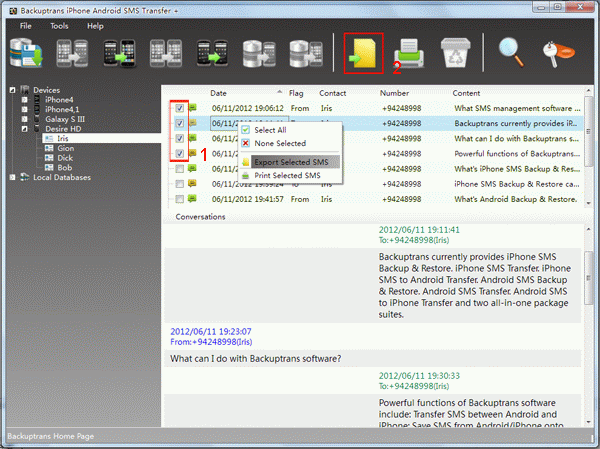Viewport: 600px width, 449px height.
Task: Select the Iris contact in the tree
Action: pyautogui.click(x=63, y=138)
